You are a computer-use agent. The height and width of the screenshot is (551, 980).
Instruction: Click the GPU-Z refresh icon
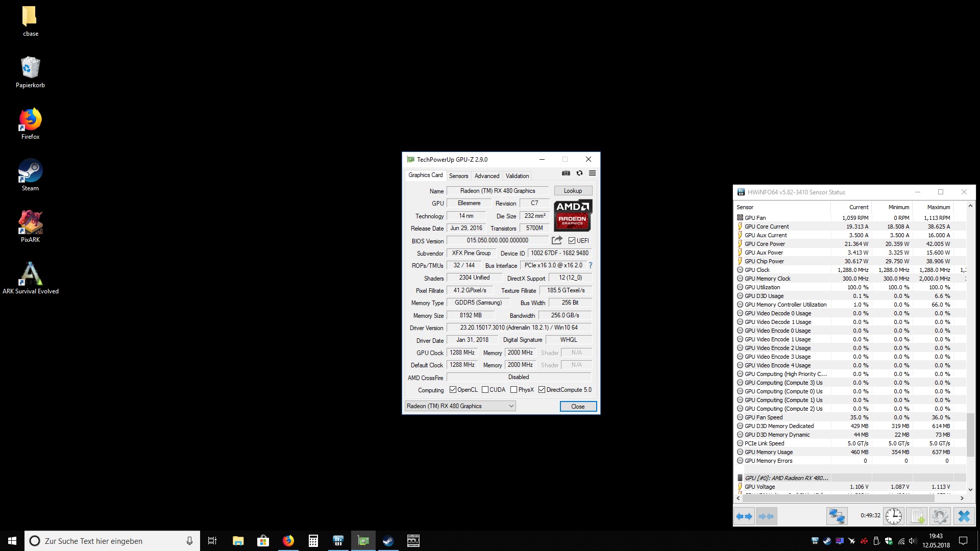[579, 173]
